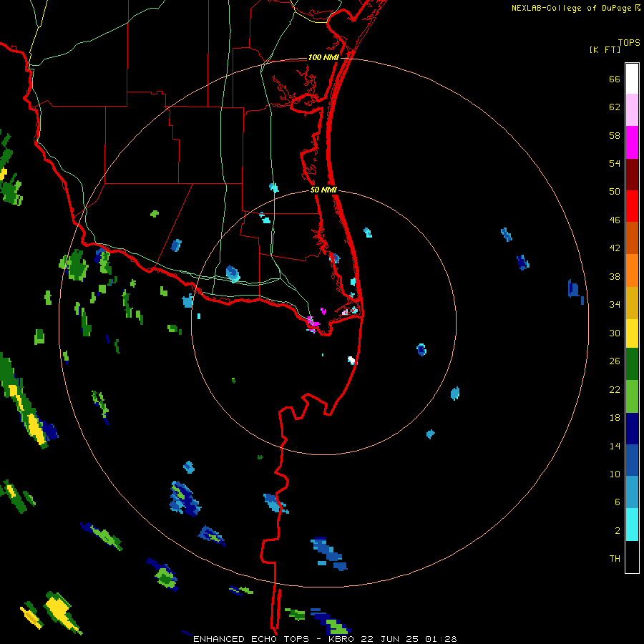
Task: Click the white swatch at the legend top
Action: coord(632,79)
